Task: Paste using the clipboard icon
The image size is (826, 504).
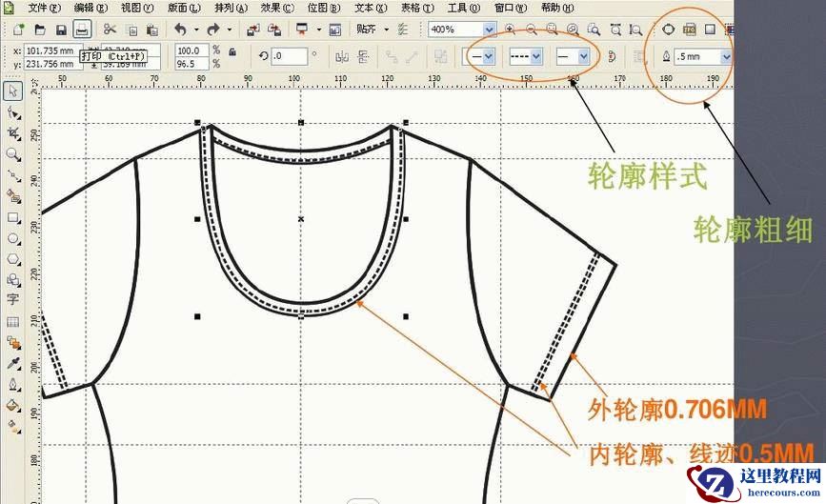Action: [x=152, y=30]
